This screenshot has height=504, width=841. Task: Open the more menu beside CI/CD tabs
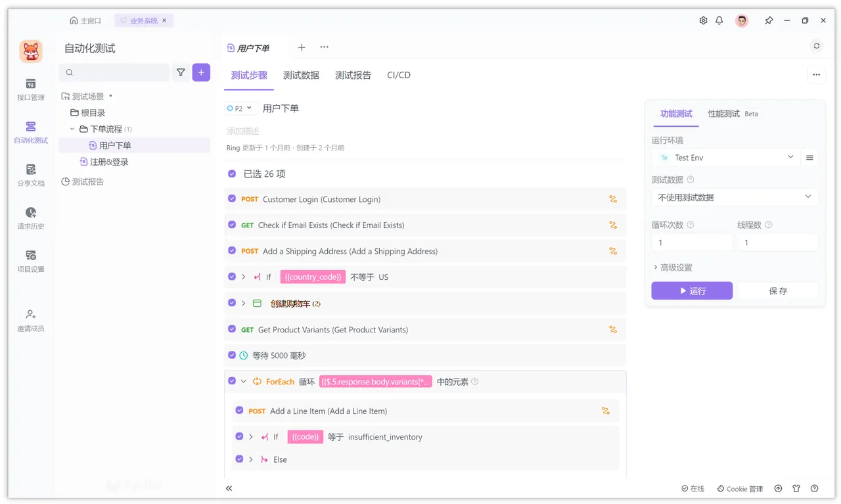(x=816, y=75)
